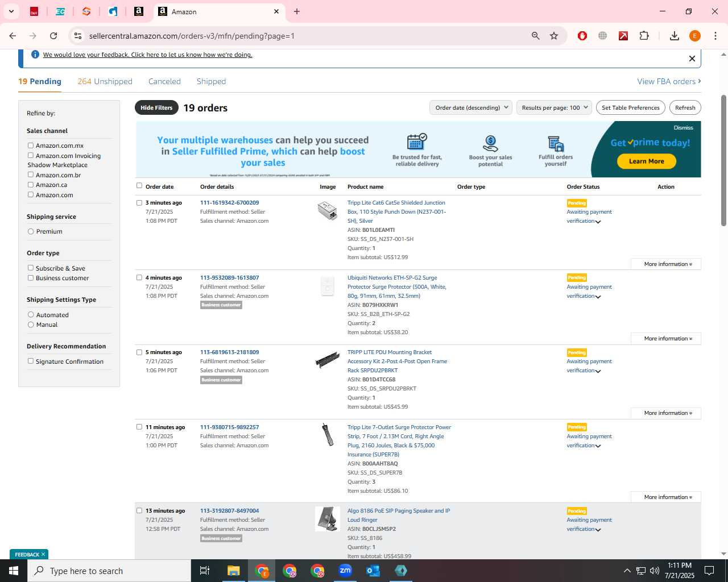Viewport: 728px width, 582px height.
Task: Focus the Windows taskbar search box
Action: click(x=109, y=571)
